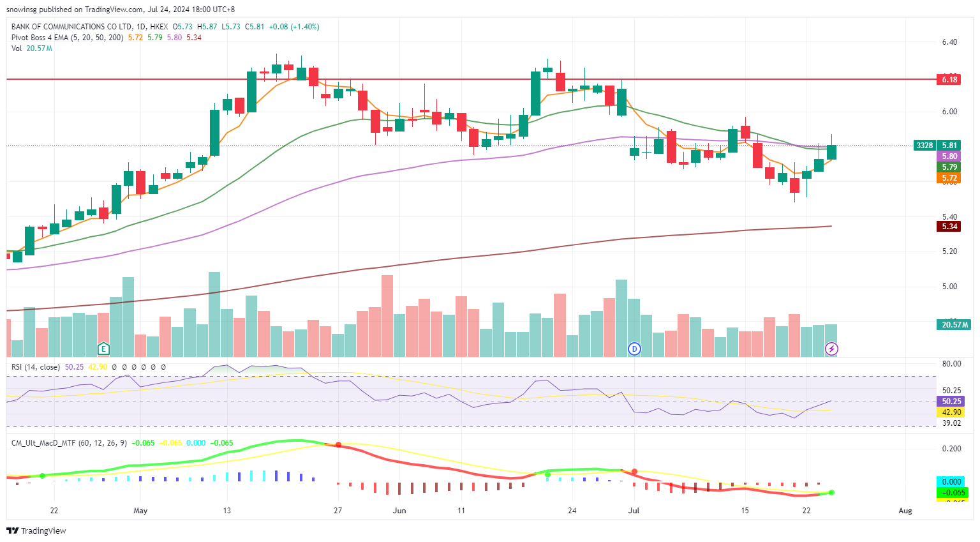Select the Pivot Boss 4 EMA indicator name
980x542 pixels.
(68, 38)
